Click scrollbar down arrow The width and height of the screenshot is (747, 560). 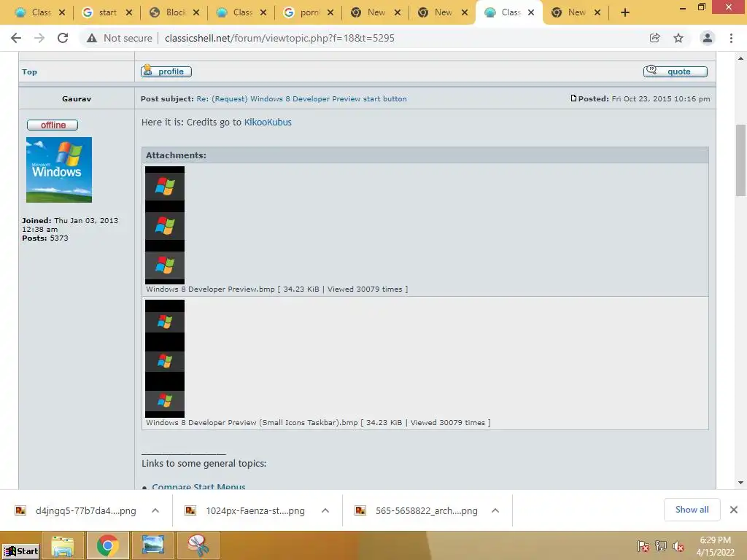point(740,483)
